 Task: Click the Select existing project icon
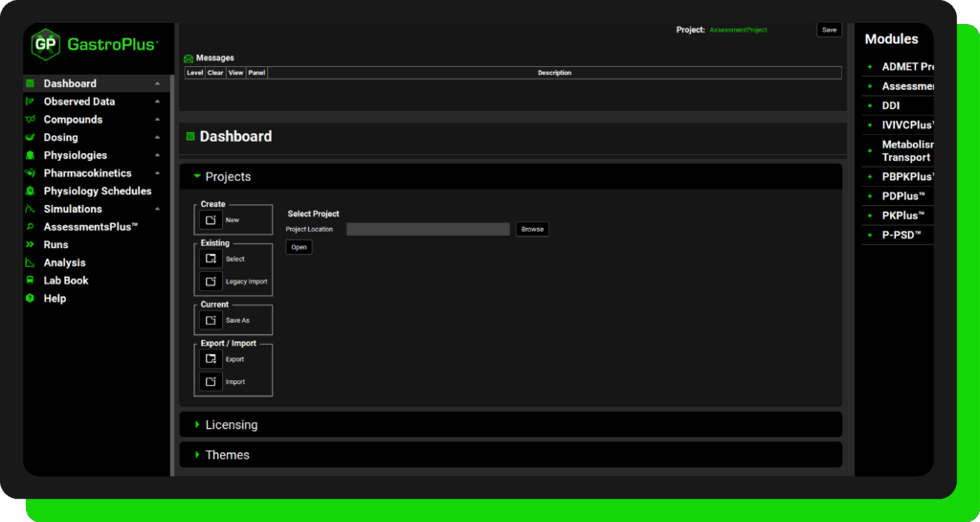(x=210, y=260)
